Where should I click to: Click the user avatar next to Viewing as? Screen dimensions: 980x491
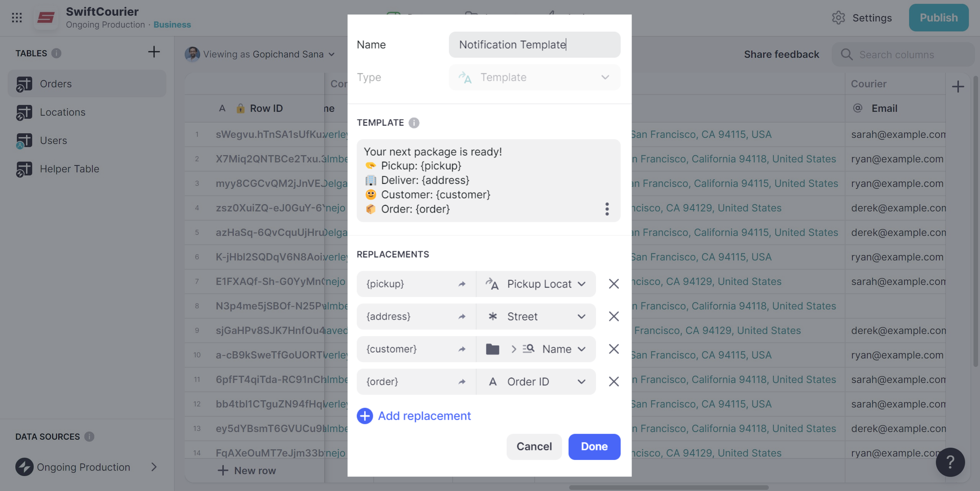pyautogui.click(x=192, y=54)
